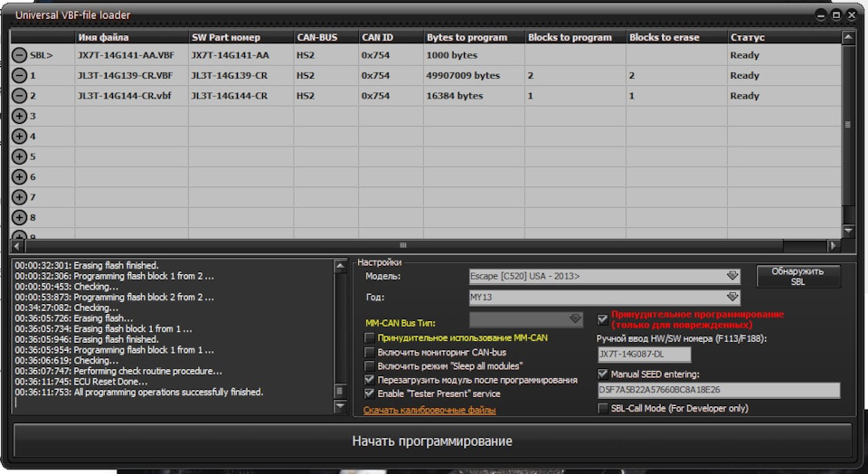Screen dimensions: 868x474
Task: Click the "ECU Reset Done" log line
Action: (x=81, y=382)
